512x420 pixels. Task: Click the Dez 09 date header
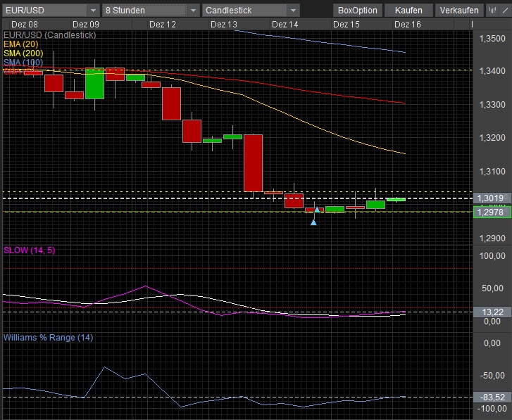click(x=86, y=25)
